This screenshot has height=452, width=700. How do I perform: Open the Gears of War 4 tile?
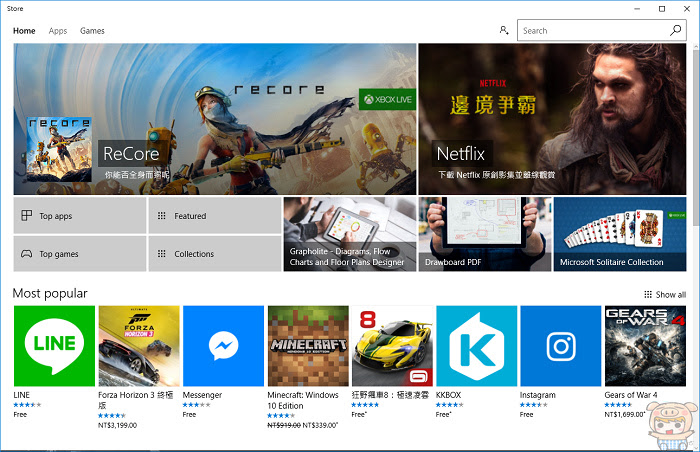click(x=645, y=346)
